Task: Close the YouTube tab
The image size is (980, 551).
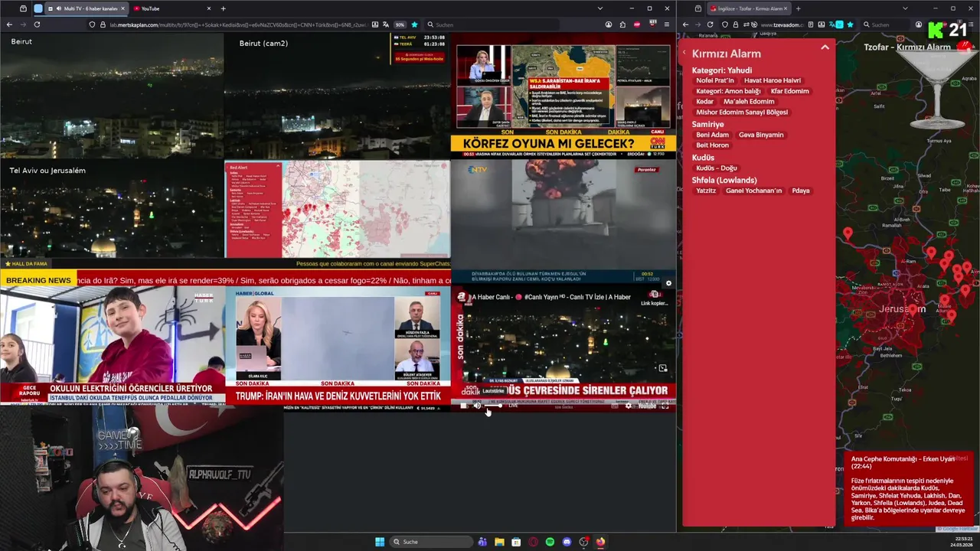Action: coord(209,8)
